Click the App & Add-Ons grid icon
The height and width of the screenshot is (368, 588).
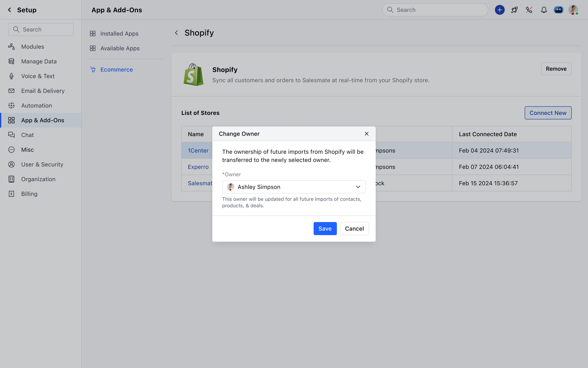tap(11, 120)
